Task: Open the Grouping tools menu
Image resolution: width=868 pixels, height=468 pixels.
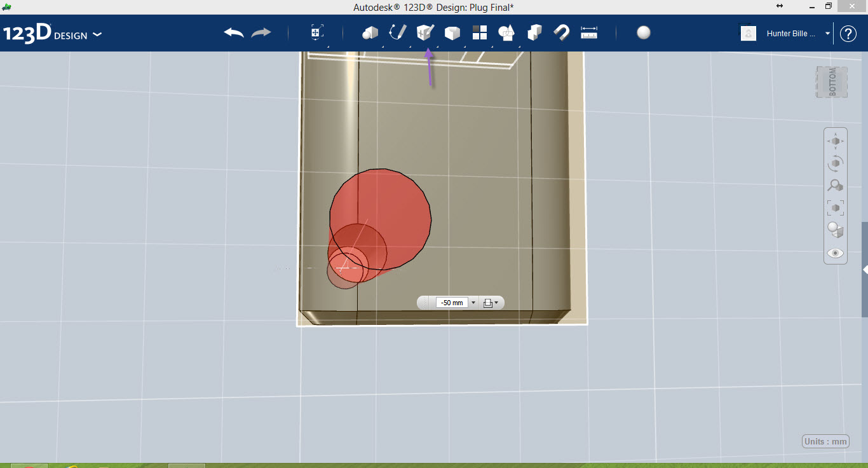Action: pyautogui.click(x=506, y=32)
